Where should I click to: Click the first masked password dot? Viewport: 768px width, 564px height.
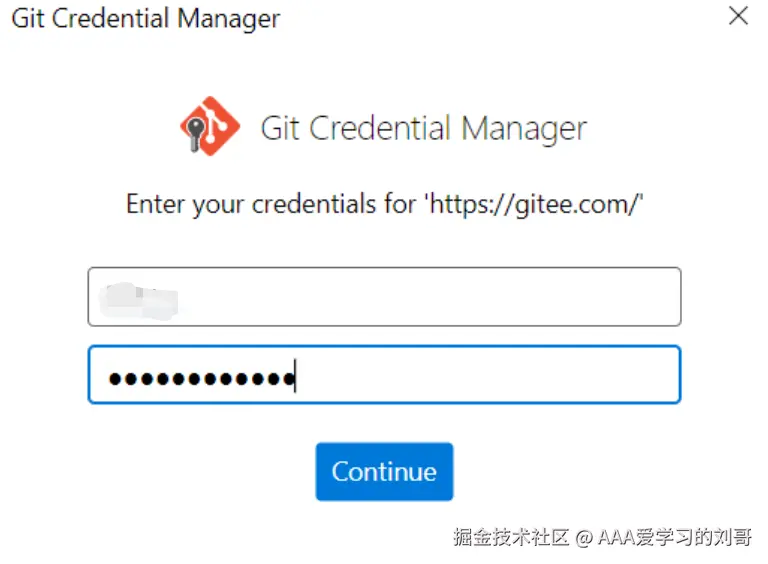click(114, 379)
